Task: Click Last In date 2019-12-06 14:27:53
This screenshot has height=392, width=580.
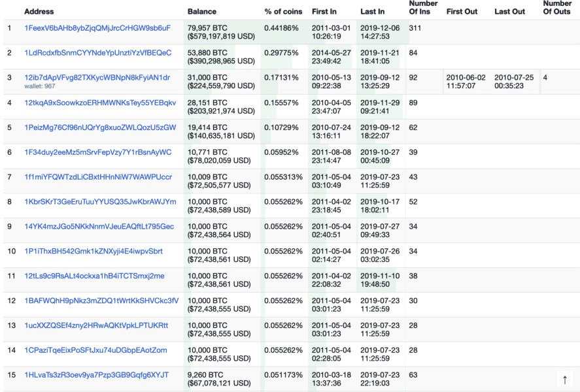Action: 380,32
